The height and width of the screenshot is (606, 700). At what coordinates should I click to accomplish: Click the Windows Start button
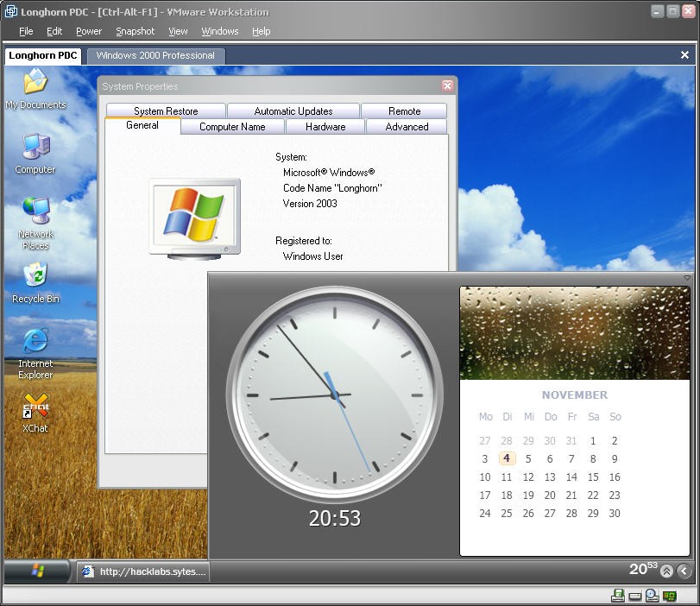coord(38,571)
